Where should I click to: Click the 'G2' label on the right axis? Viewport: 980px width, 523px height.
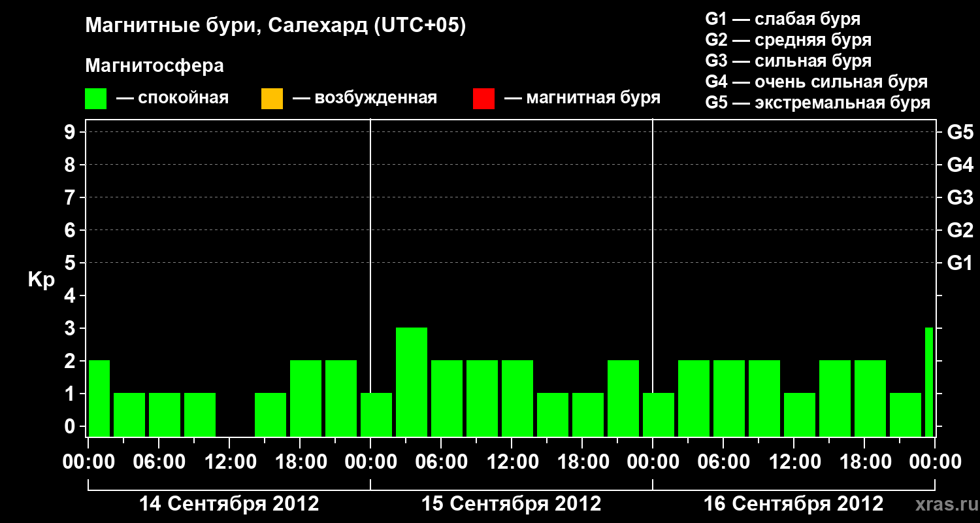tap(960, 230)
